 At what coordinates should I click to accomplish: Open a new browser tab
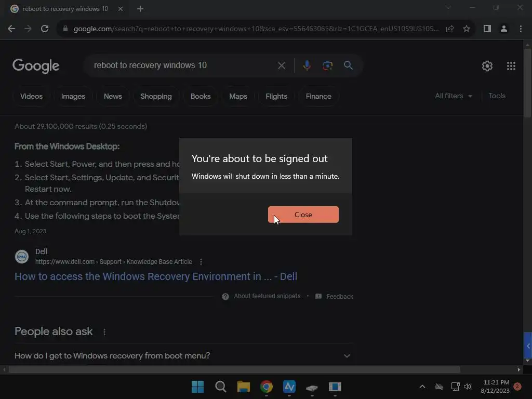click(140, 9)
